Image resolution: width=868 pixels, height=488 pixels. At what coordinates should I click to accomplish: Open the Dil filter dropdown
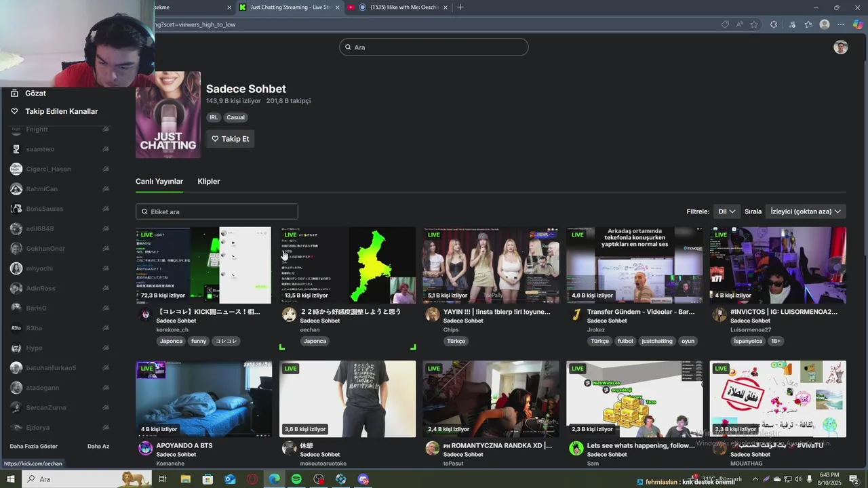click(x=727, y=211)
